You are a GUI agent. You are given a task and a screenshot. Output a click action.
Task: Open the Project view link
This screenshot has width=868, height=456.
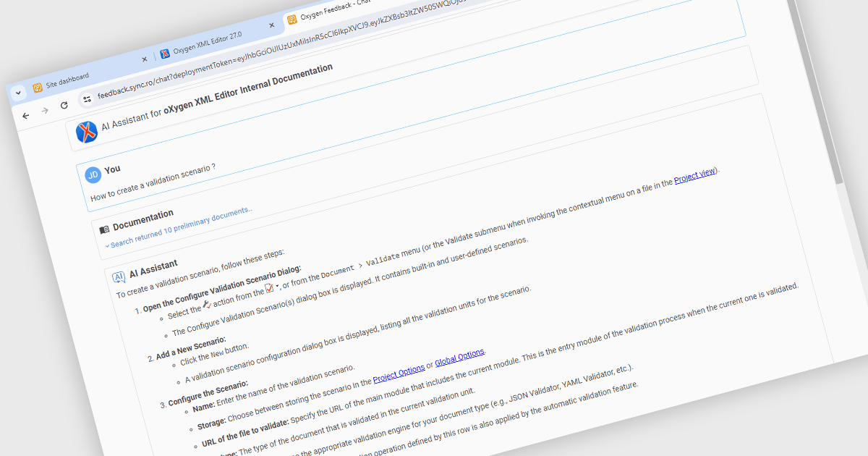[695, 175]
